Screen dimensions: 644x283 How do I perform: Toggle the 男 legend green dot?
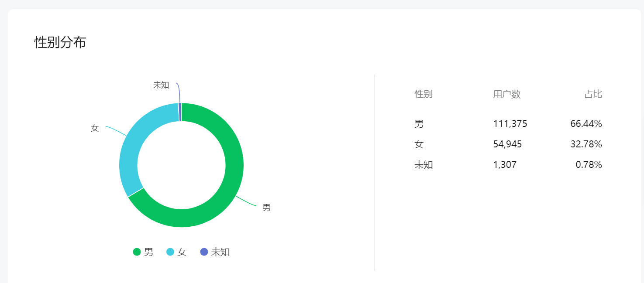(x=137, y=252)
